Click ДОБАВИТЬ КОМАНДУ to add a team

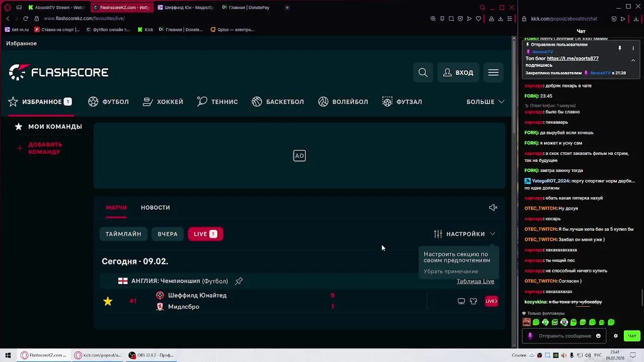pos(40,148)
